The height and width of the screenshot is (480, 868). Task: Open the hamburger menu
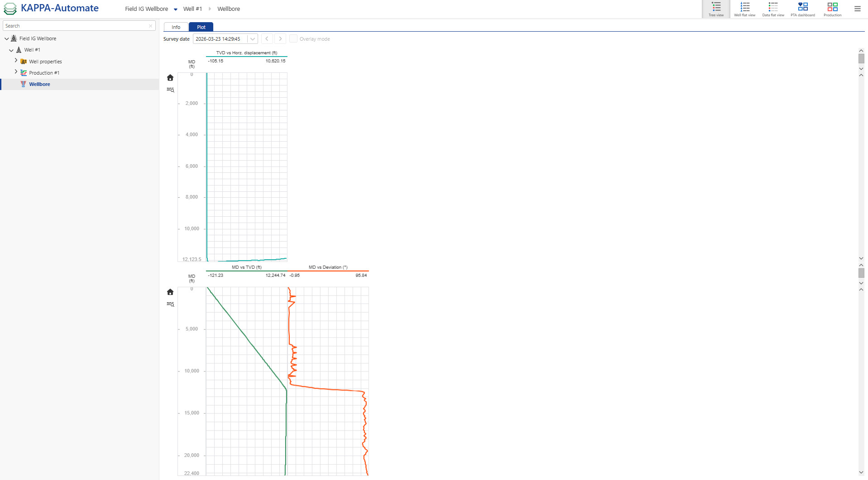[x=857, y=8]
